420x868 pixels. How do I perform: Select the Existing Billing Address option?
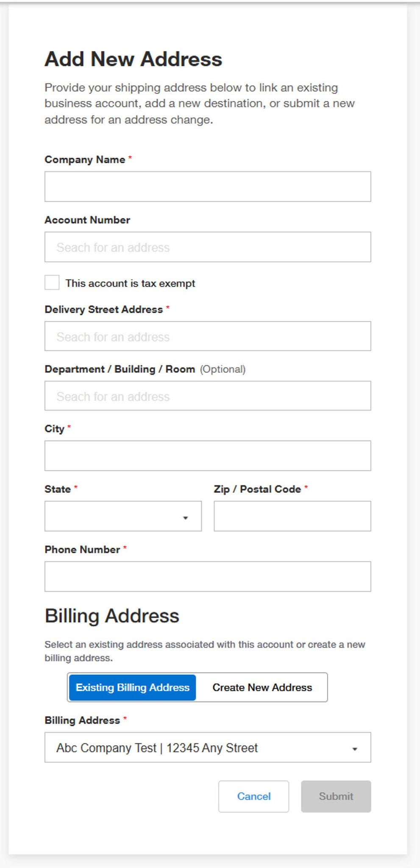(132, 687)
